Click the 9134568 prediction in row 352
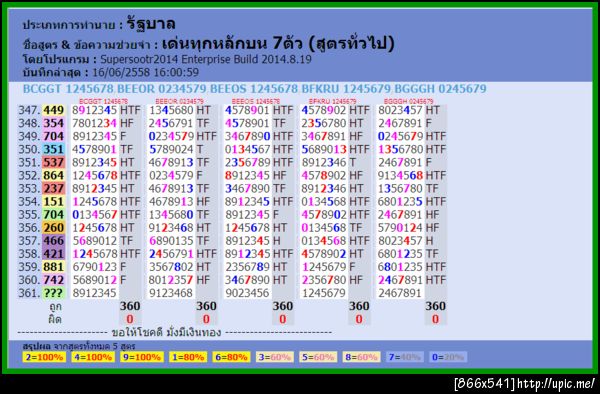The height and width of the screenshot is (394, 600). 401,175
